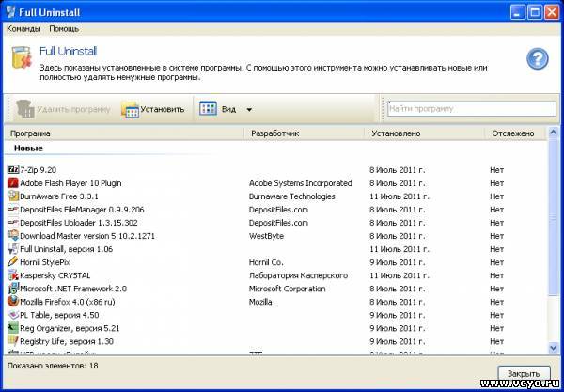The width and height of the screenshot is (564, 392).
Task: Click the Установить button label
Action: (x=163, y=109)
